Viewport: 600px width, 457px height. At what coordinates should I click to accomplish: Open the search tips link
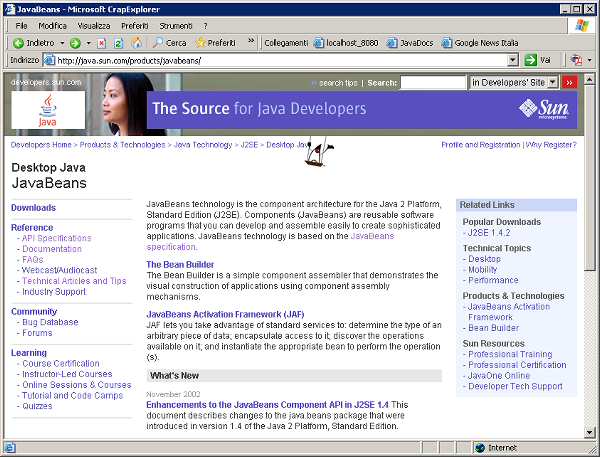(338, 83)
